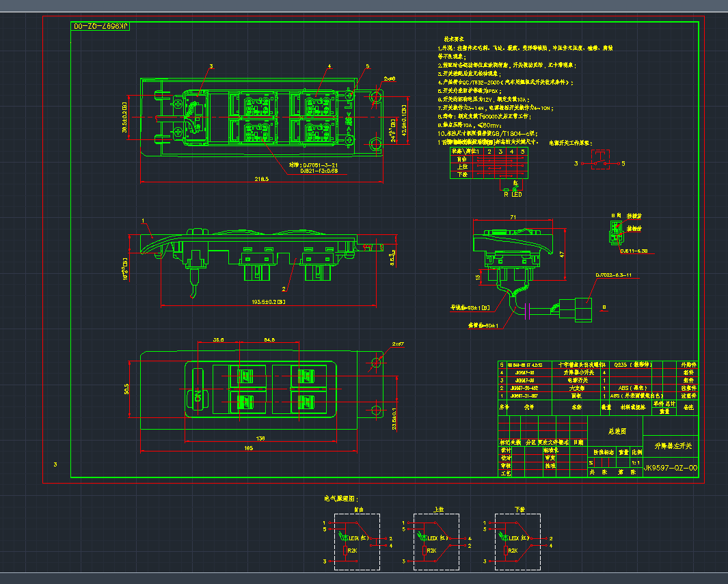This screenshot has height=584, width=728.
Task: Select the mirrored drawing number label at top-left
Action: [x=100, y=26]
